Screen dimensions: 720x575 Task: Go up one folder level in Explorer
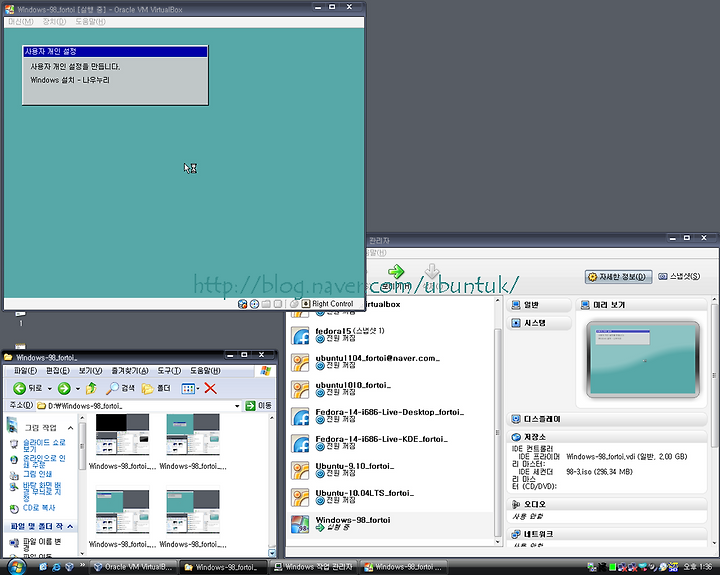(91, 389)
